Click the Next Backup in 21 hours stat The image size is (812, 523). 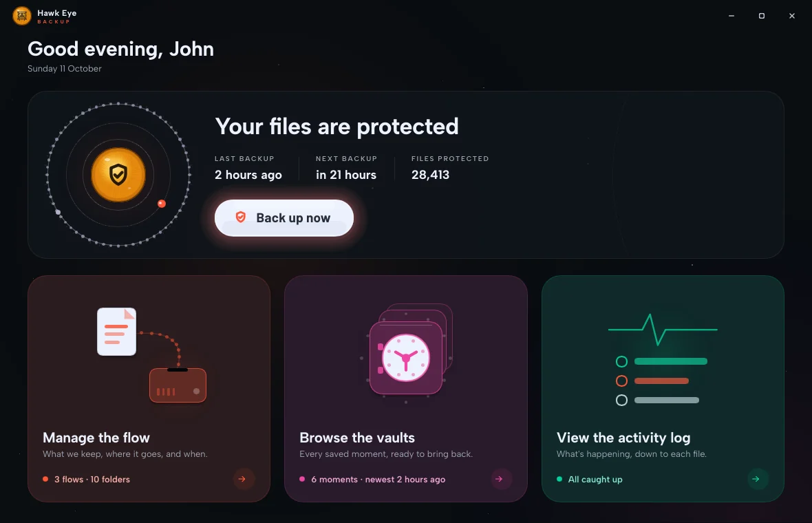coord(346,168)
